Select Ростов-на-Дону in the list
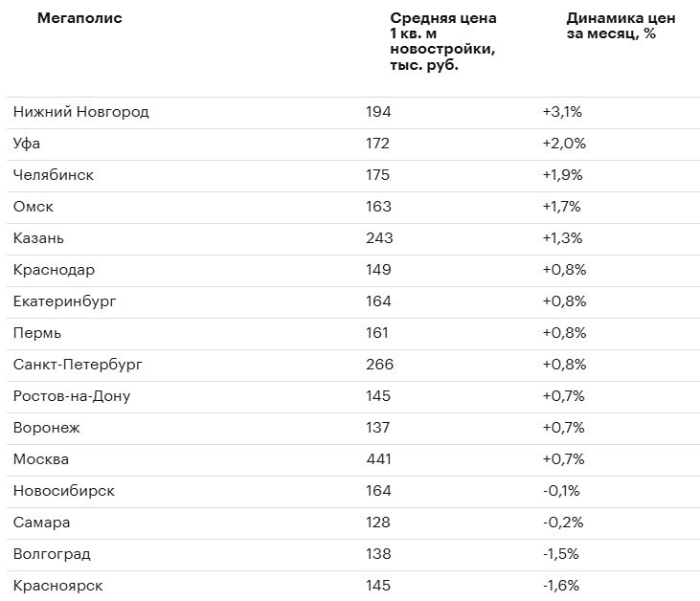 [72, 396]
